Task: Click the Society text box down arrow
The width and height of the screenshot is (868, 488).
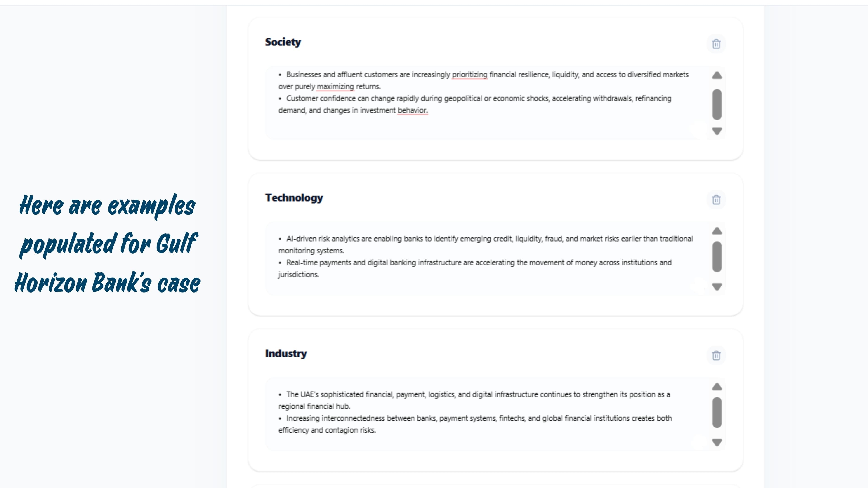Action: [717, 131]
